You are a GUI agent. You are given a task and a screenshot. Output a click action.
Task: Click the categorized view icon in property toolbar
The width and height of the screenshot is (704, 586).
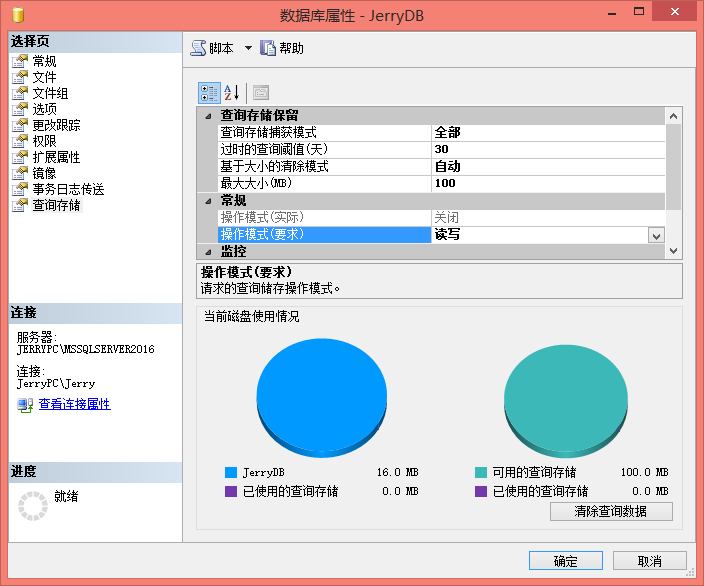209,93
